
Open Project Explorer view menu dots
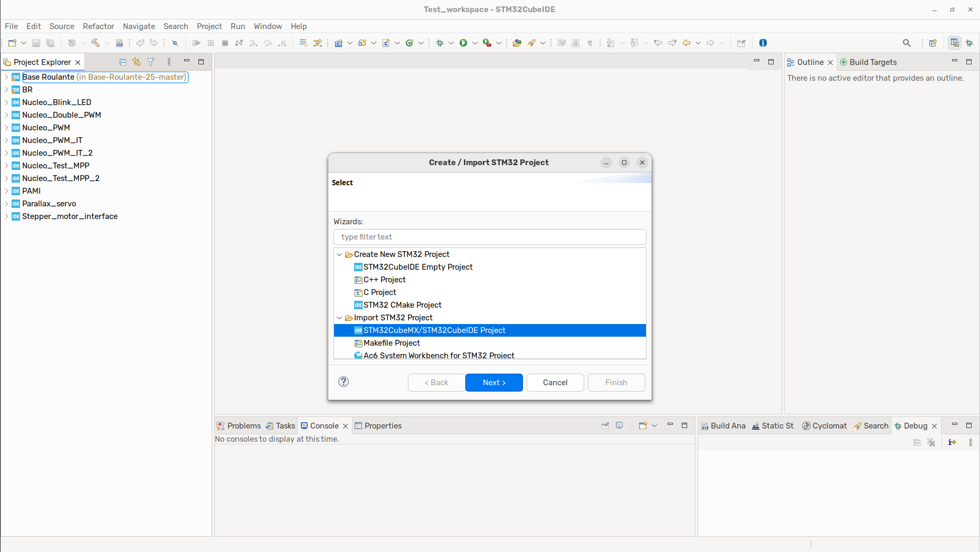click(x=169, y=62)
